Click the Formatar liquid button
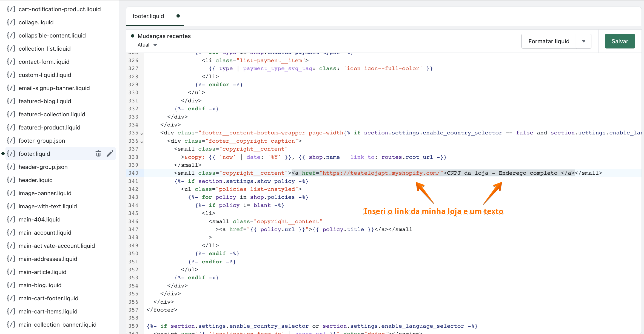This screenshot has width=644, height=334. click(549, 41)
